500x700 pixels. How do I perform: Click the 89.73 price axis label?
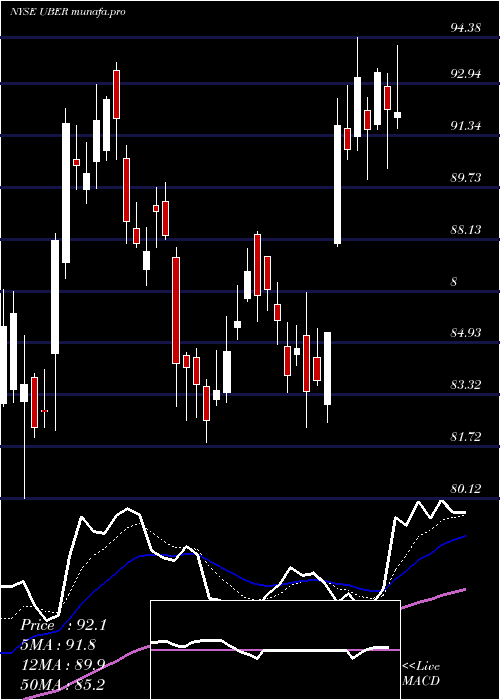tap(466, 178)
